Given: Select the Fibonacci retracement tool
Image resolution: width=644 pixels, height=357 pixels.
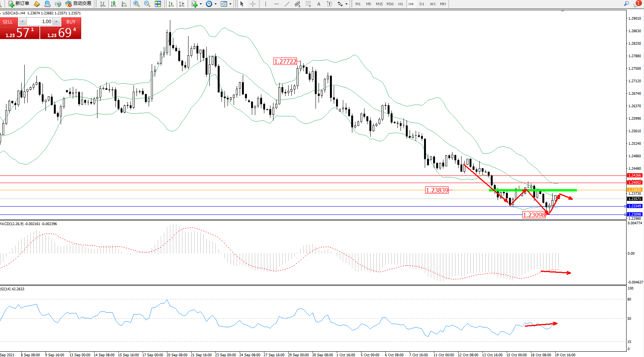Looking at the screenshot, I should 308,4.
